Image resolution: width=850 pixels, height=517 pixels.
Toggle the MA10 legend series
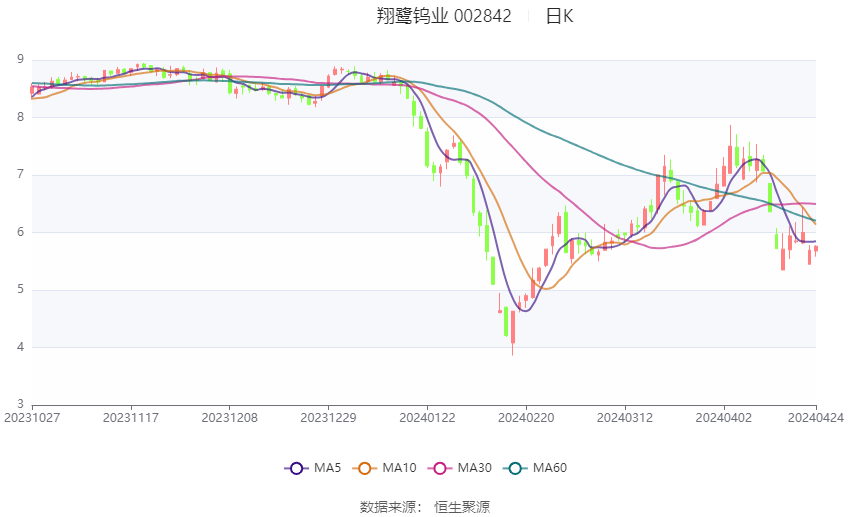[x=384, y=468]
